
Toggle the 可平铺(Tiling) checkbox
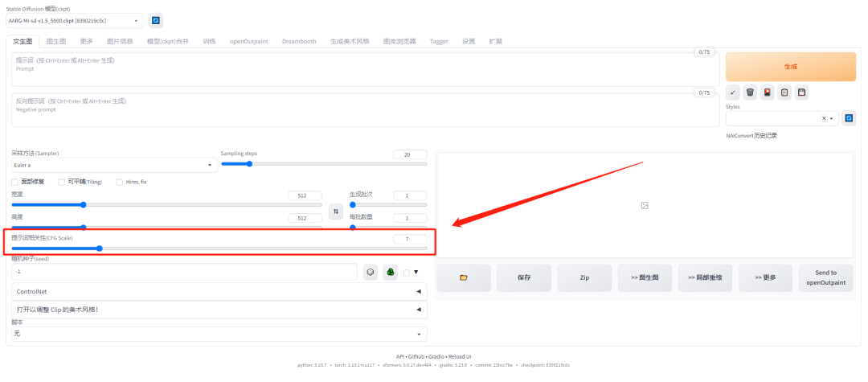pos(62,182)
